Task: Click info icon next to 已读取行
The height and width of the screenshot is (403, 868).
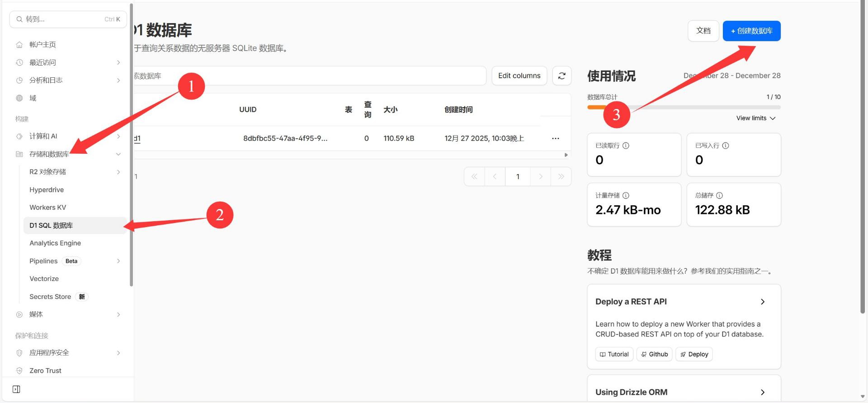Action: coord(626,146)
